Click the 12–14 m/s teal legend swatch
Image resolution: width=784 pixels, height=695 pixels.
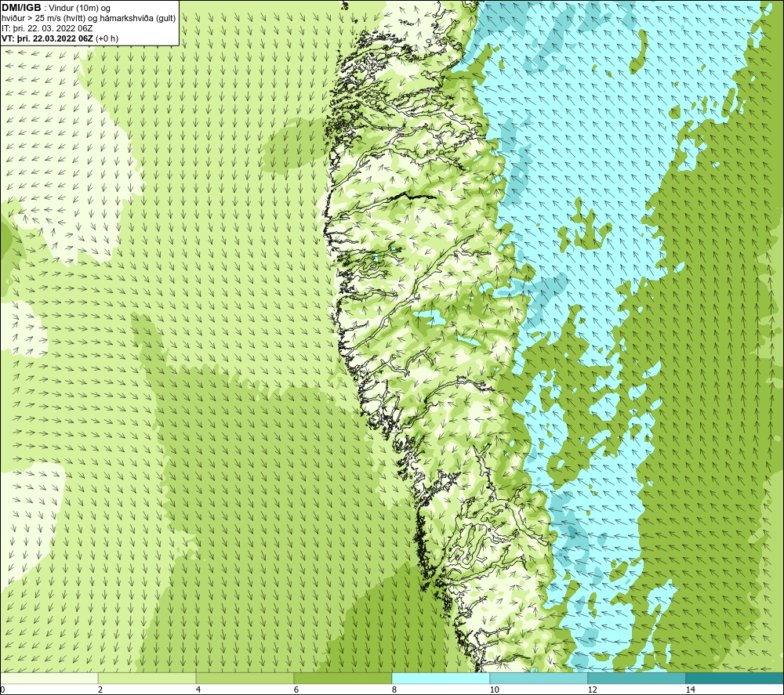point(637,678)
